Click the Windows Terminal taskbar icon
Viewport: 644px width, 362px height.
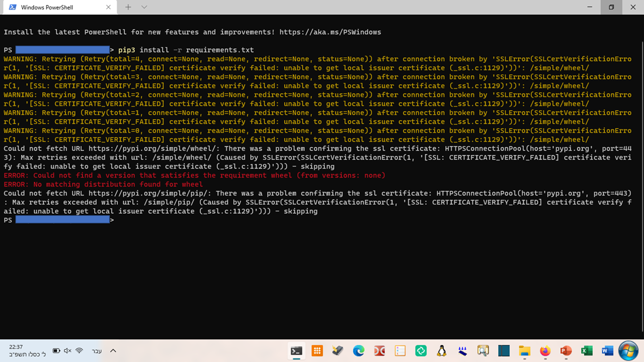[x=296, y=351]
